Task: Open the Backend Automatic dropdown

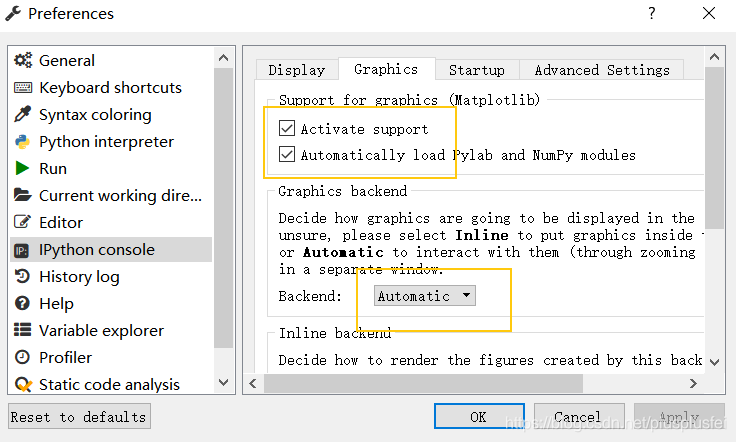Action: click(425, 296)
